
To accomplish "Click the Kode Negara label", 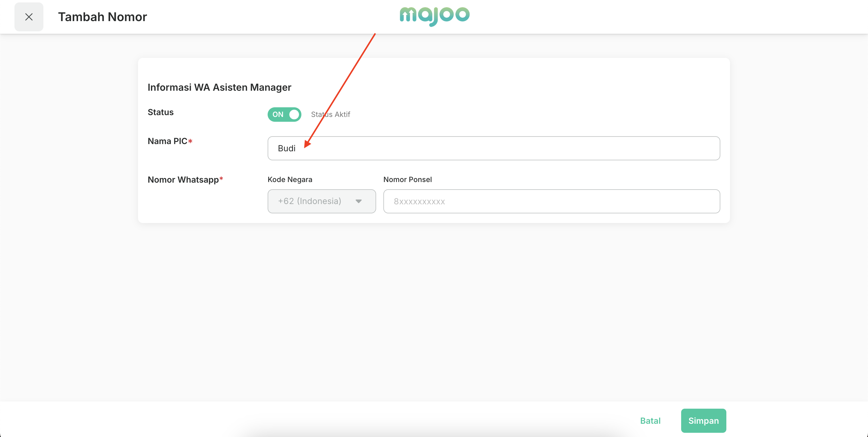I will 290,180.
